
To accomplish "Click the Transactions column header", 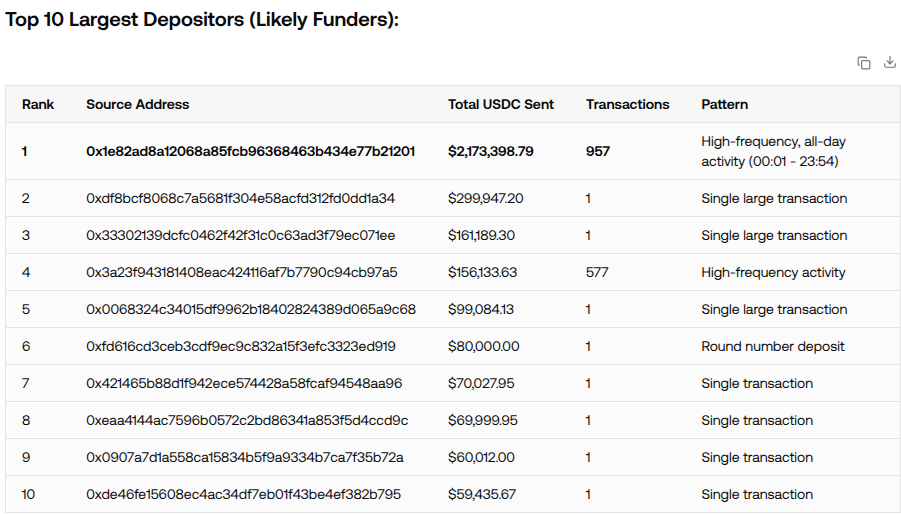I will click(628, 104).
